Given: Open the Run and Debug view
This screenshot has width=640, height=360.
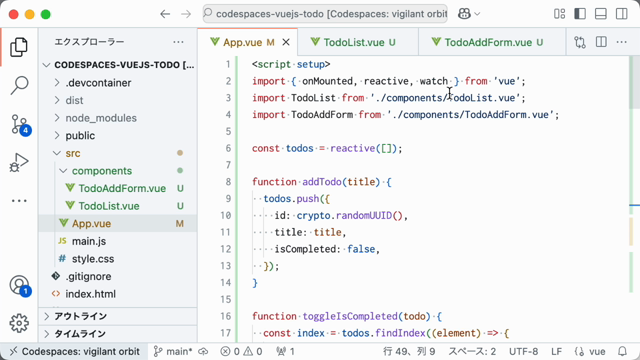Looking at the screenshot, I should point(19,162).
